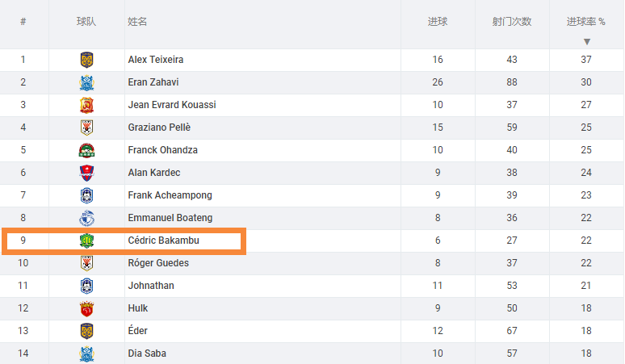This screenshot has height=364, width=625.
Task: Click the player name Éder
Action: click(137, 331)
